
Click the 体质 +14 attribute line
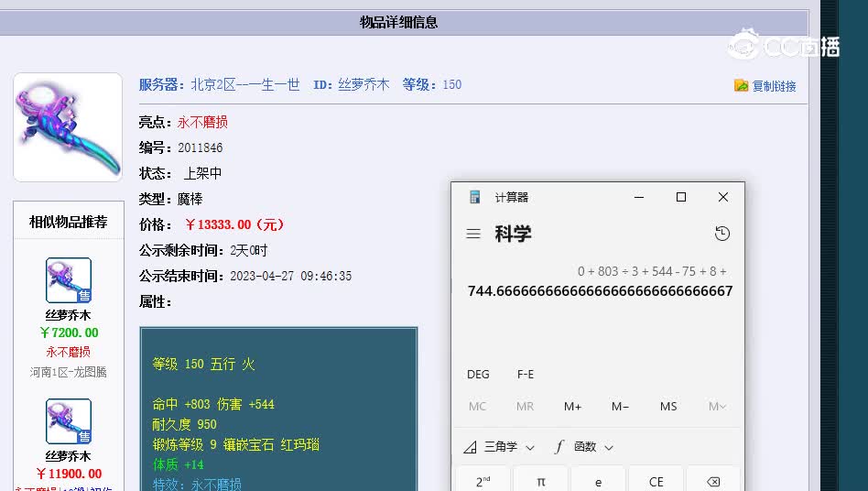[178, 464]
